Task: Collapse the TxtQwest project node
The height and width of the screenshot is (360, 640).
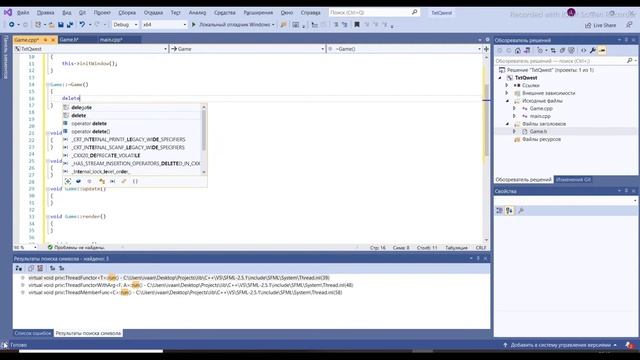Action: [500, 78]
